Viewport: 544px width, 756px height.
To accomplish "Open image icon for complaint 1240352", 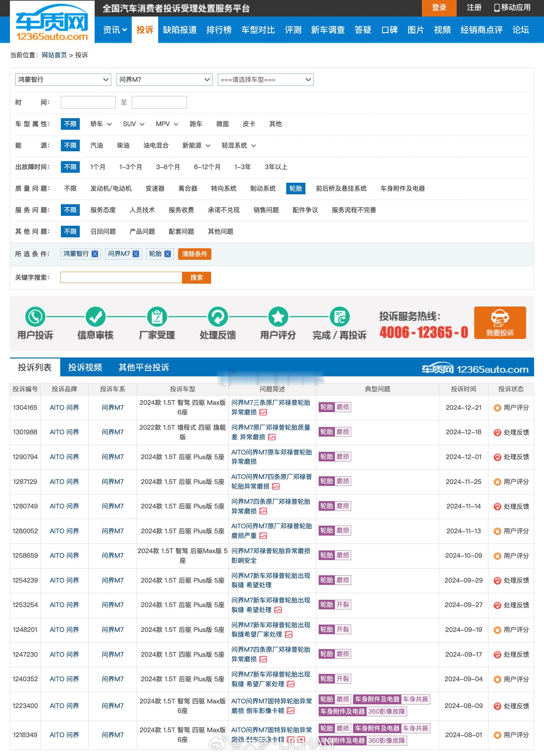I will point(291,684).
